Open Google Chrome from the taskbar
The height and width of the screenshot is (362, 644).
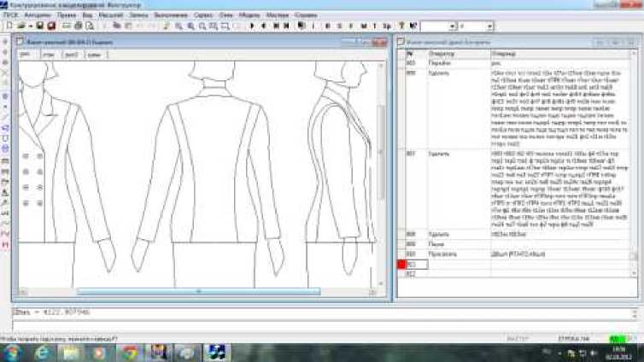[129, 352]
